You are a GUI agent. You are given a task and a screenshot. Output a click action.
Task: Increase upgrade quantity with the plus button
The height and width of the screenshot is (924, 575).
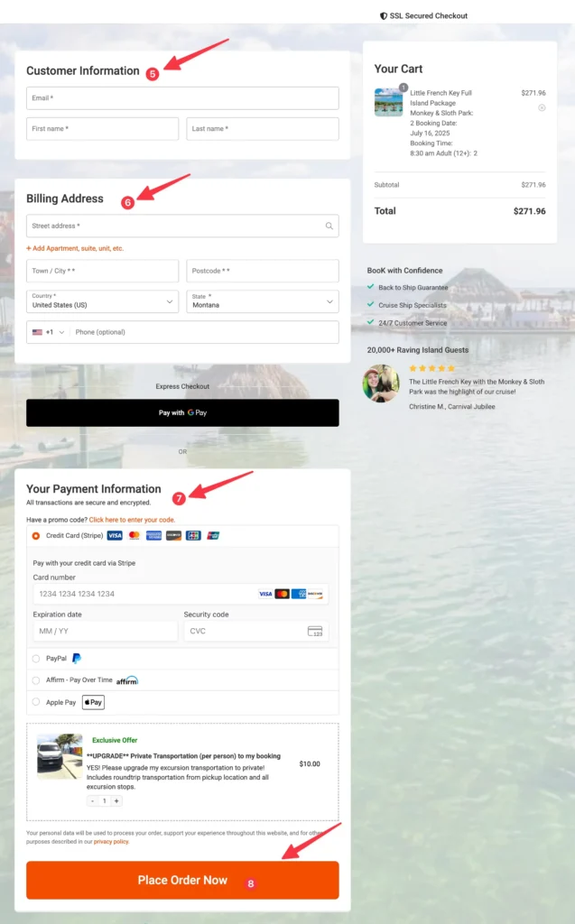pos(116,800)
